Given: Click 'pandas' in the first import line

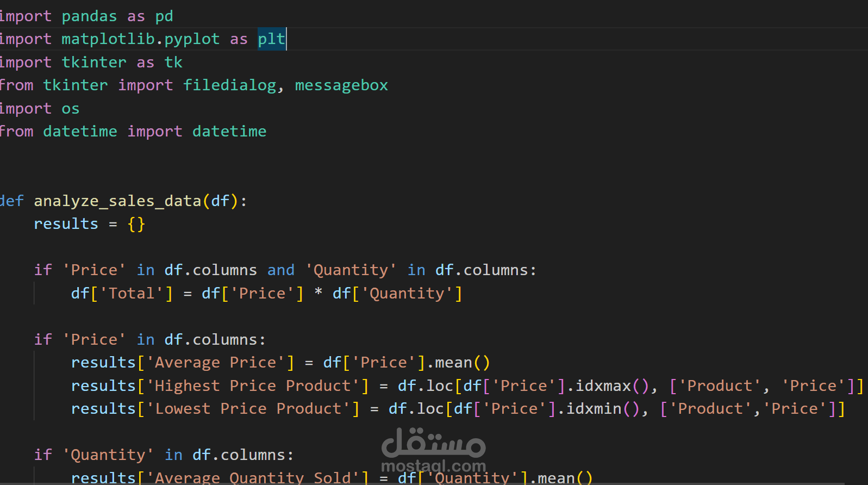Looking at the screenshot, I should pyautogui.click(x=89, y=16).
